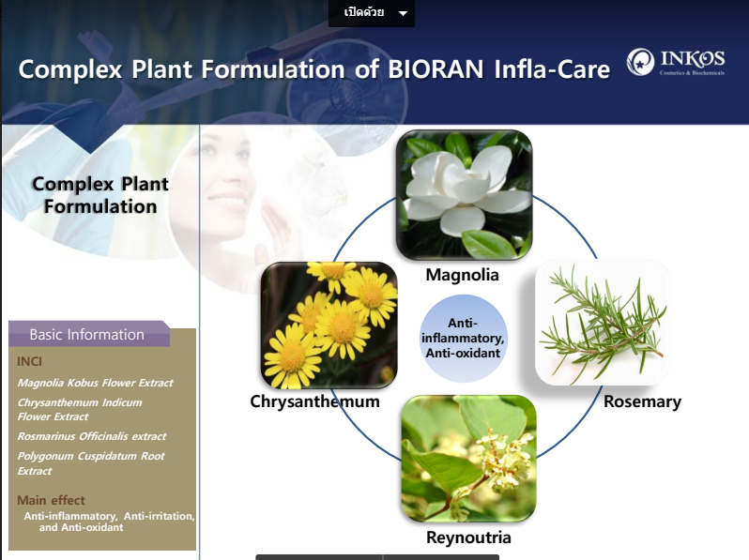
Task: Click the Anti-inflammatory, Anti-oxidant center circle
Action: 463,338
